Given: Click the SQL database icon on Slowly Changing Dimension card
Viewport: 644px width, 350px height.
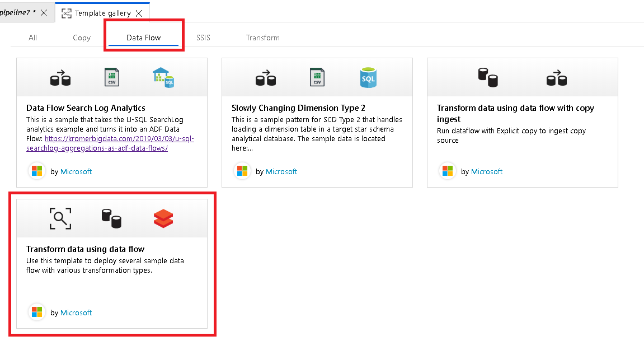Looking at the screenshot, I should [x=368, y=77].
